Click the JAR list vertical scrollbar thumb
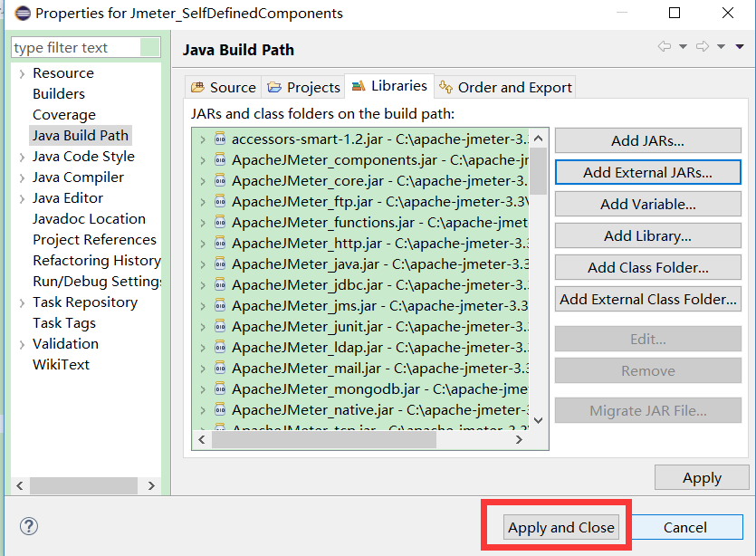 coord(539,171)
